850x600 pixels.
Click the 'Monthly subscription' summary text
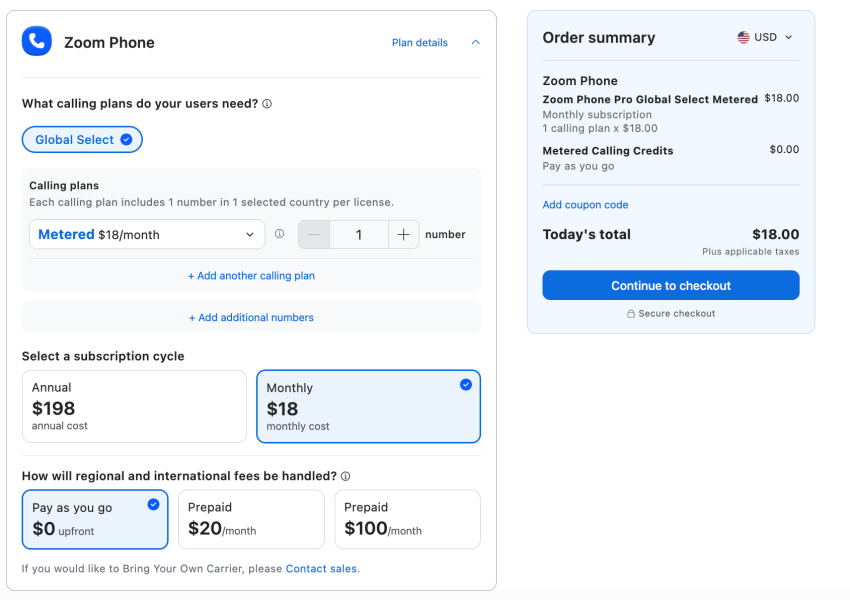click(597, 115)
